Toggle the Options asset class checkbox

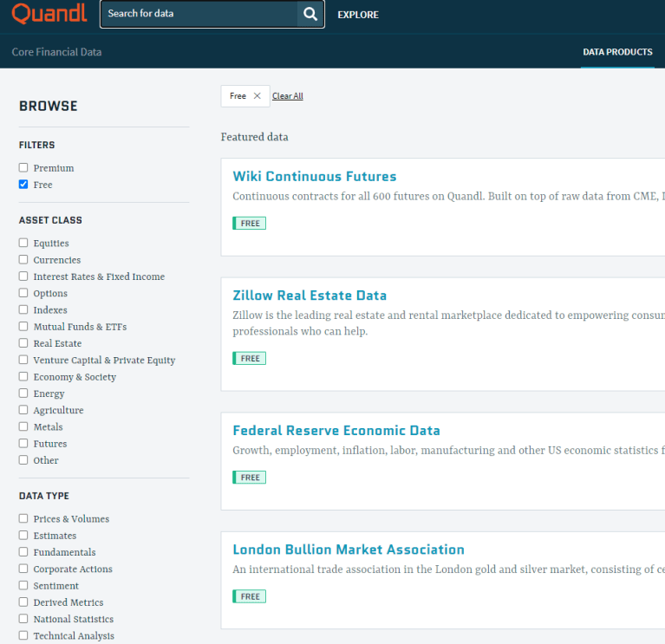(x=23, y=293)
